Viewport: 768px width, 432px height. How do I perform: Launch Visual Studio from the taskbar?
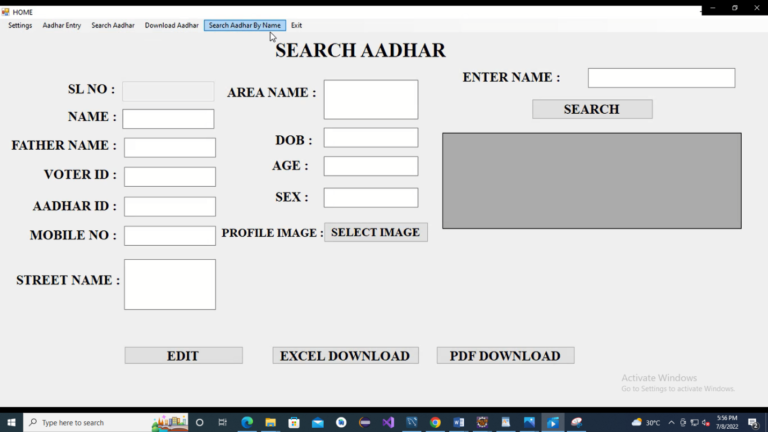coord(388,423)
